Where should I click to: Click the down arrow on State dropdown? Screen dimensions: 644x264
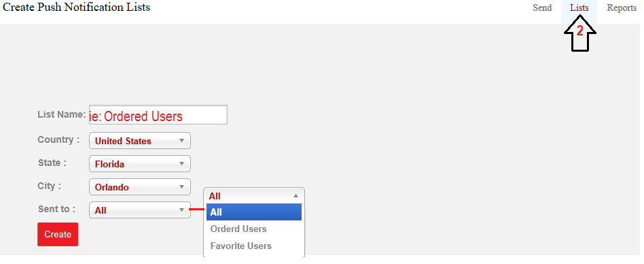[x=181, y=164]
